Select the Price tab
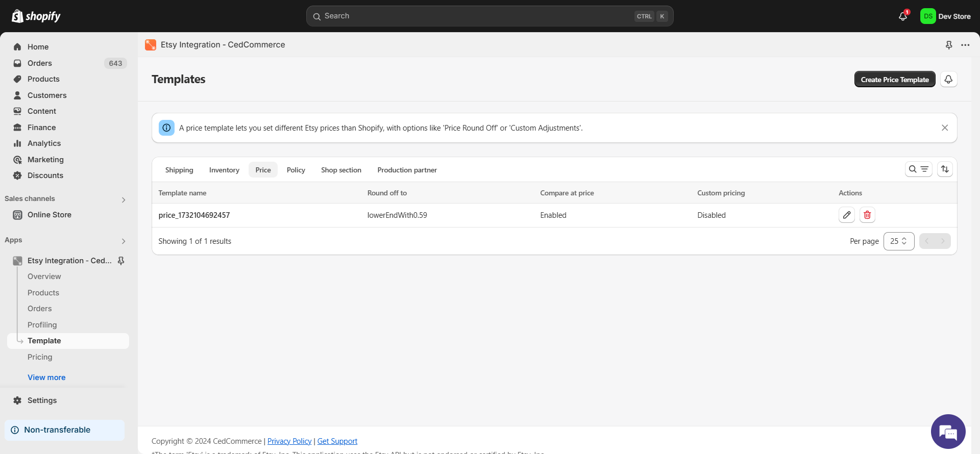The image size is (980, 454). (x=263, y=170)
